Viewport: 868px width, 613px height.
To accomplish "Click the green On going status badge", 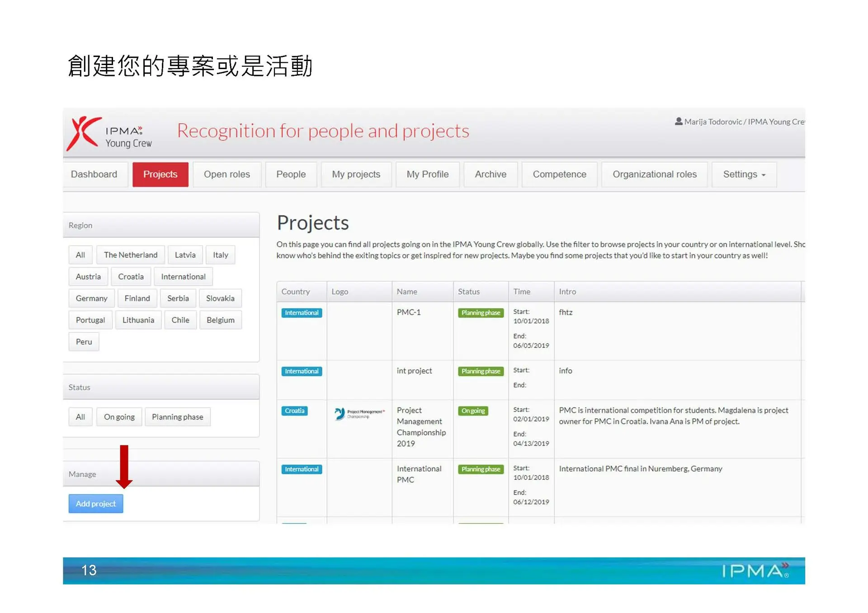I will 473,411.
